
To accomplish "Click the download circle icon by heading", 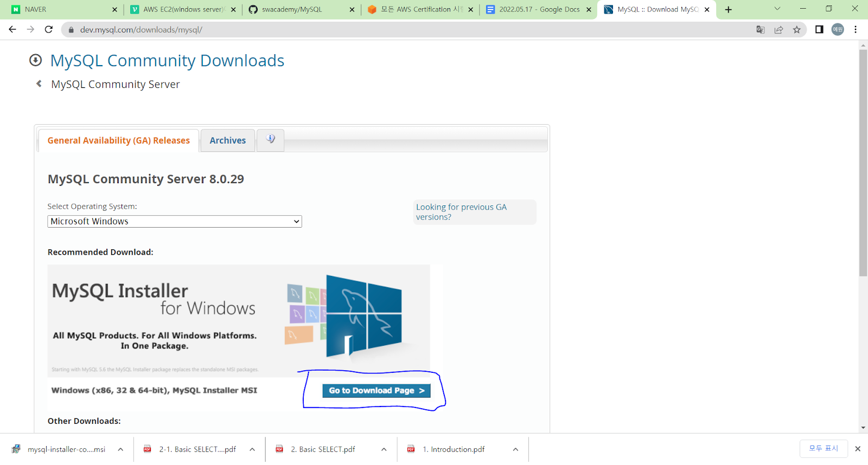I will pyautogui.click(x=35, y=60).
